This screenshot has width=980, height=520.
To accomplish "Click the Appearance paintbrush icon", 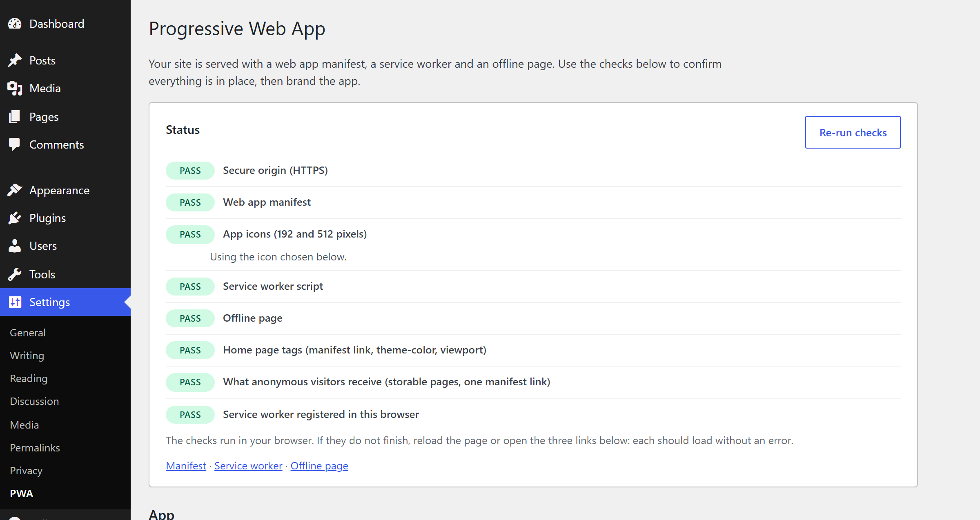I will click(15, 190).
